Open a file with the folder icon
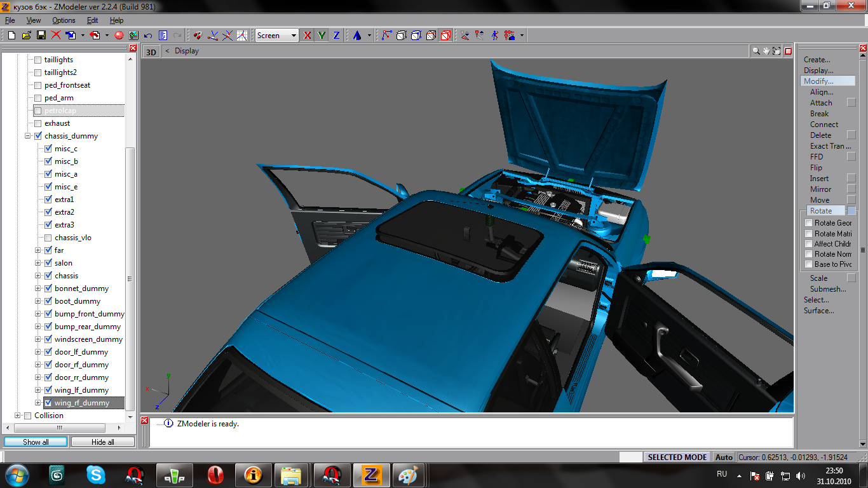868x488 pixels. click(x=27, y=36)
